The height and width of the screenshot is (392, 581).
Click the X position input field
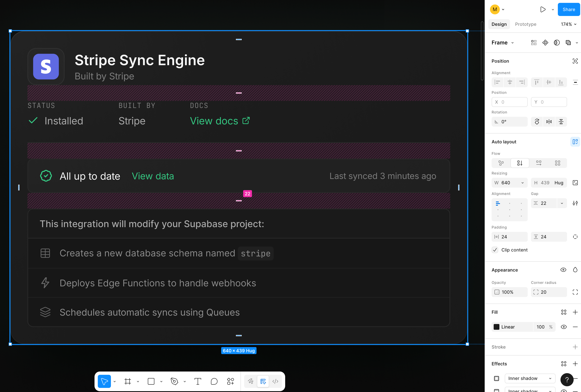(509, 102)
